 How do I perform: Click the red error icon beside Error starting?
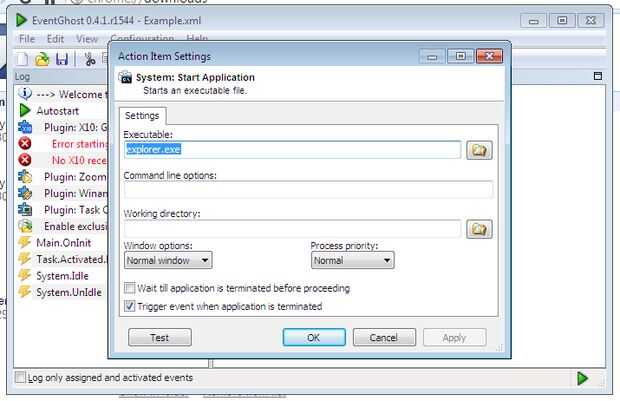click(25, 144)
